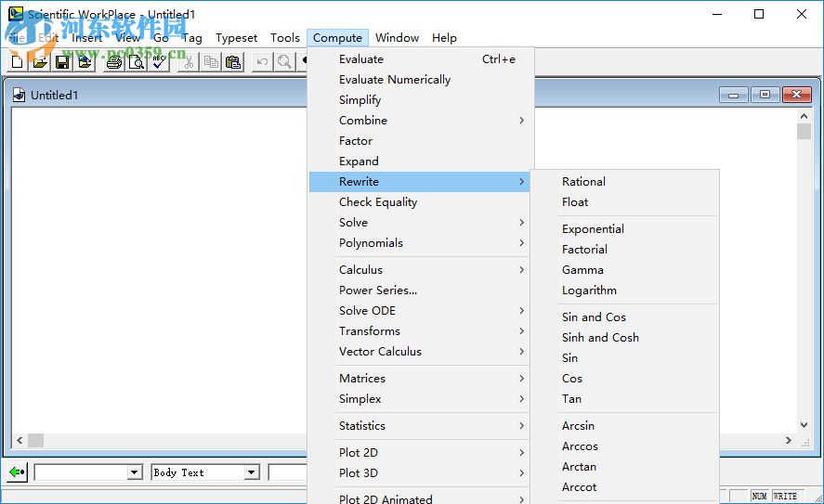Click the green arrow icon in bottom bar
824x504 pixels.
pos(18,472)
